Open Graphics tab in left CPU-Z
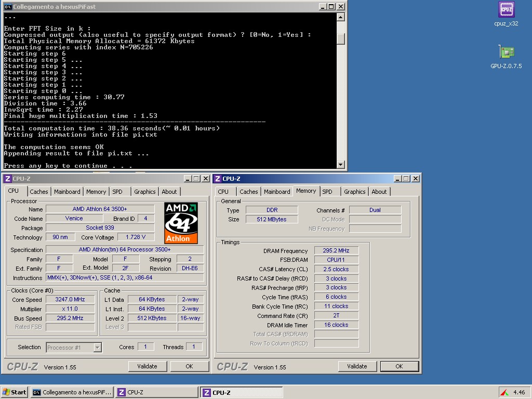The image size is (532, 399). tap(144, 192)
